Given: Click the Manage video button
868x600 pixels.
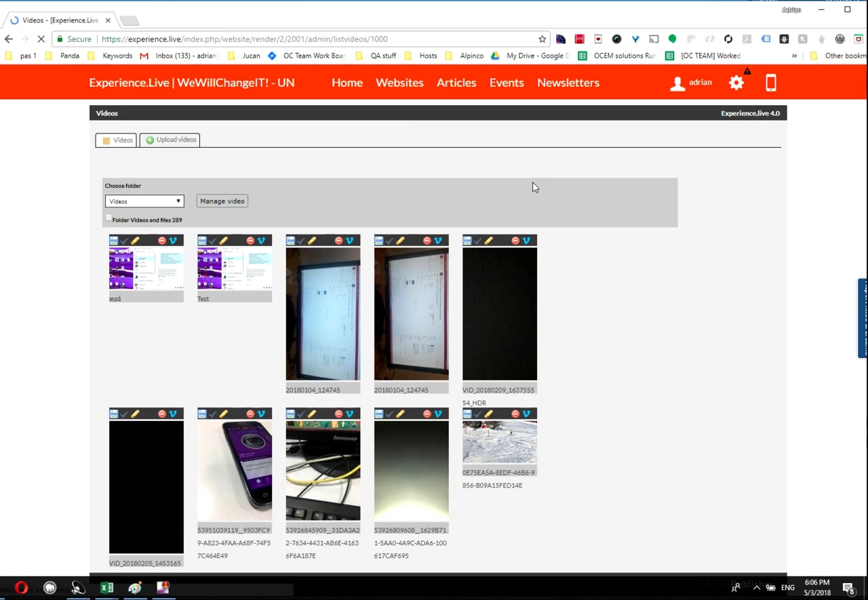Looking at the screenshot, I should pyautogui.click(x=222, y=201).
